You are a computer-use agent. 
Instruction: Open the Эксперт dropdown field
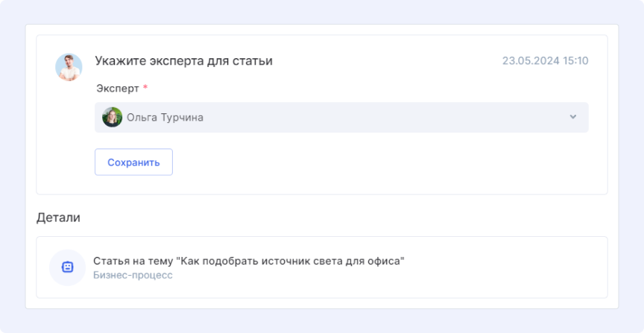pyautogui.click(x=341, y=117)
